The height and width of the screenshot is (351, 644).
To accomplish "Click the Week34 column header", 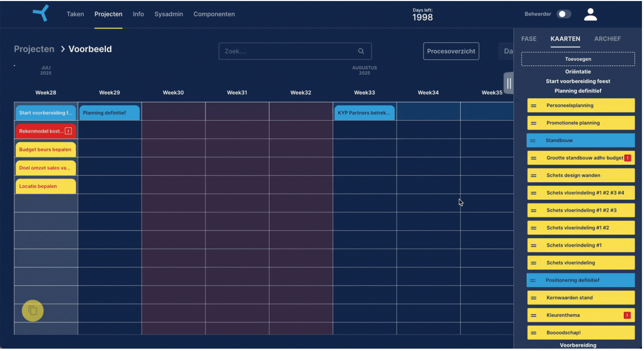I will (x=428, y=92).
